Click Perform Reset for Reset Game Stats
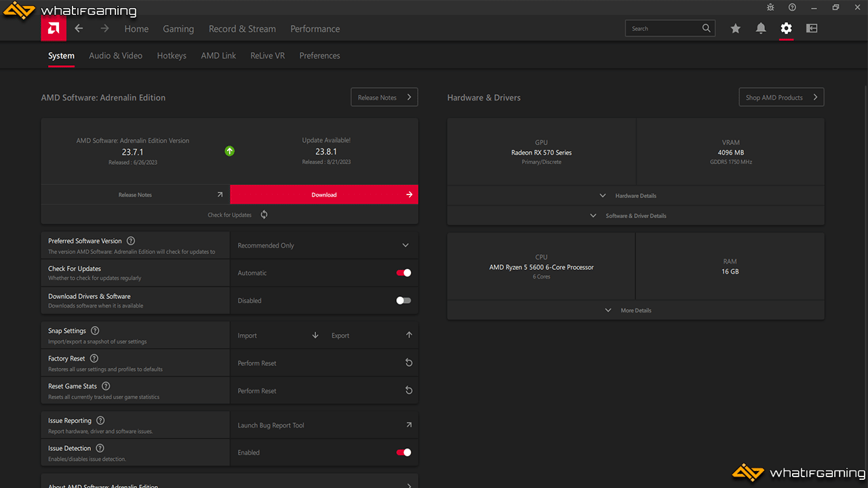868x488 pixels. click(x=257, y=391)
